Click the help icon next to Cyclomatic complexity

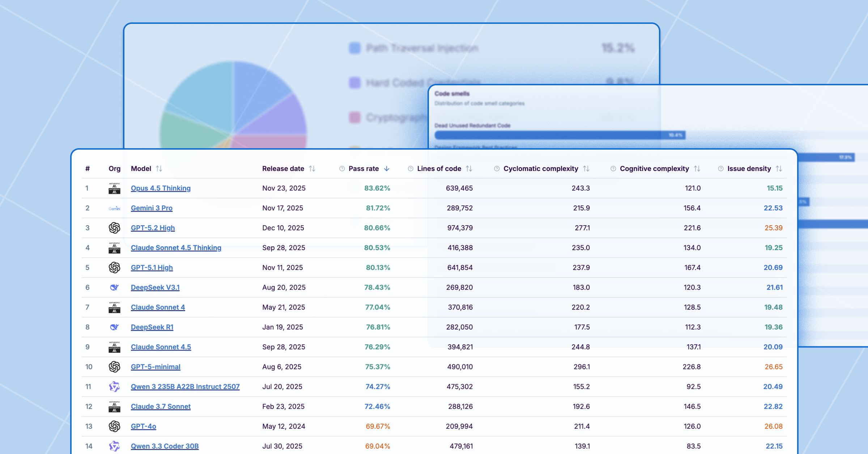tap(497, 169)
